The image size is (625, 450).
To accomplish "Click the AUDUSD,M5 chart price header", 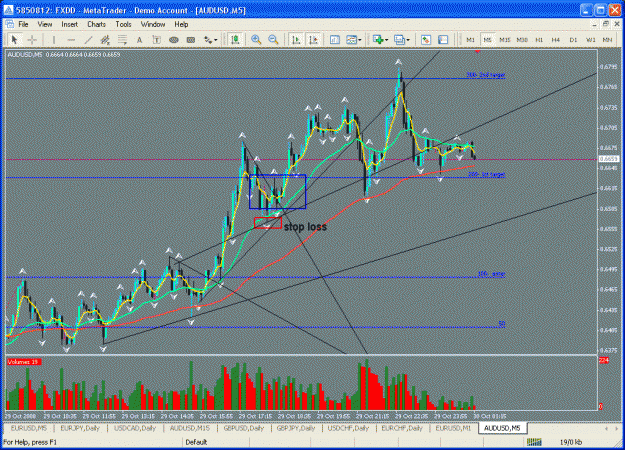I will coord(64,54).
